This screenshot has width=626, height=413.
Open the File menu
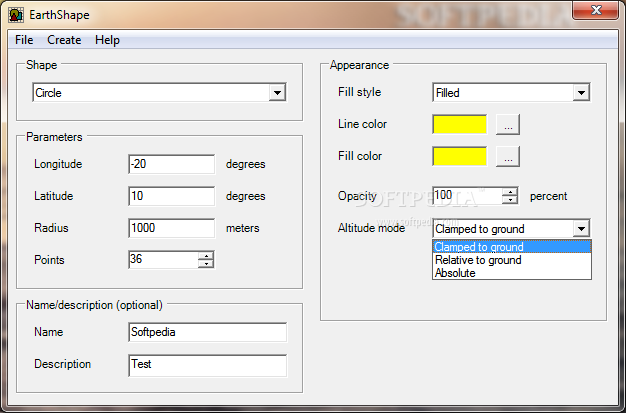click(x=24, y=40)
